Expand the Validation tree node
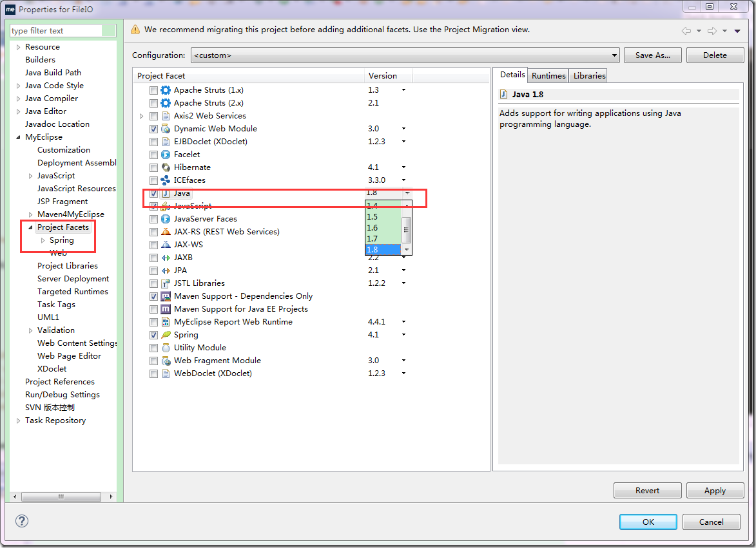Screen dimensions: 756x548 30,330
